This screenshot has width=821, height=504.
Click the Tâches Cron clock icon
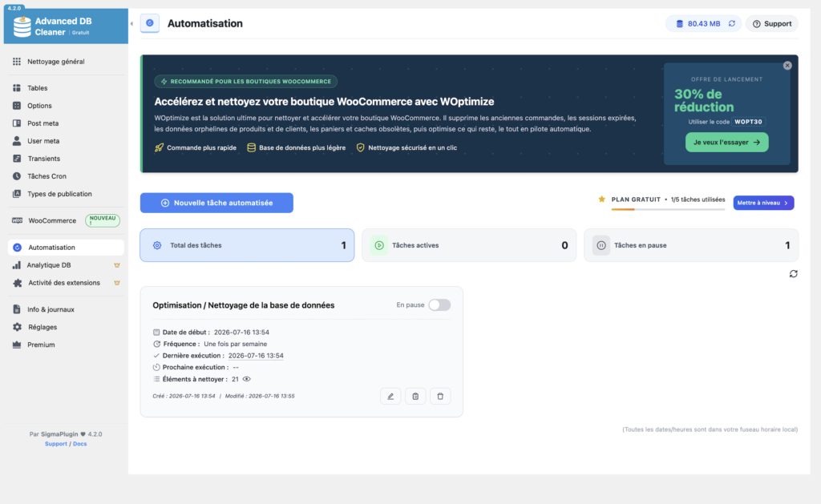pyautogui.click(x=17, y=176)
